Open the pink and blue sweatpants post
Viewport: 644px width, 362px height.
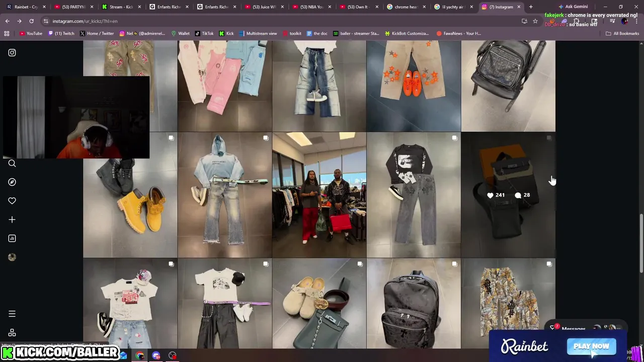[224, 86]
